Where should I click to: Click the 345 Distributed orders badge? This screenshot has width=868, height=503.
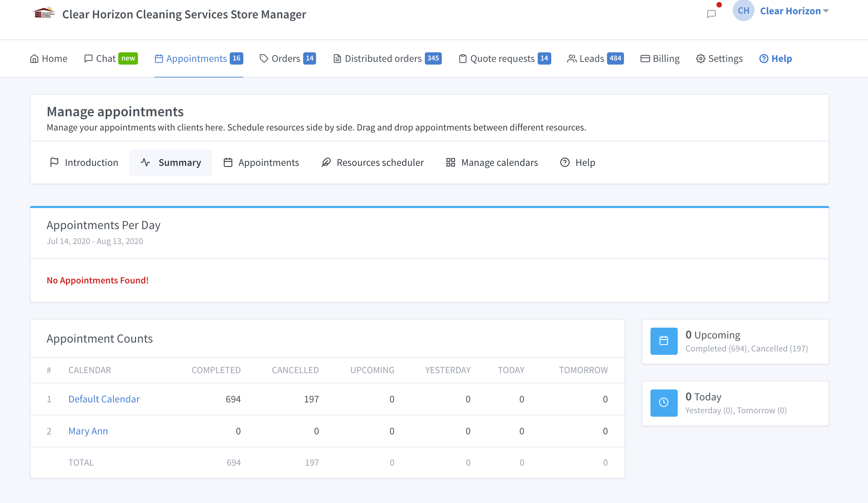[433, 58]
